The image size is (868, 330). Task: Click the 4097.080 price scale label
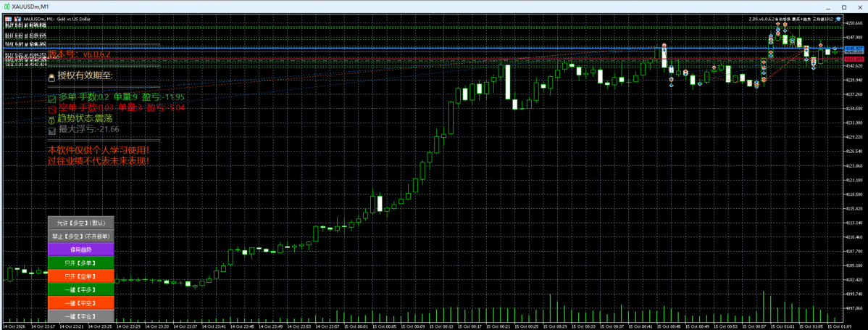click(855, 308)
